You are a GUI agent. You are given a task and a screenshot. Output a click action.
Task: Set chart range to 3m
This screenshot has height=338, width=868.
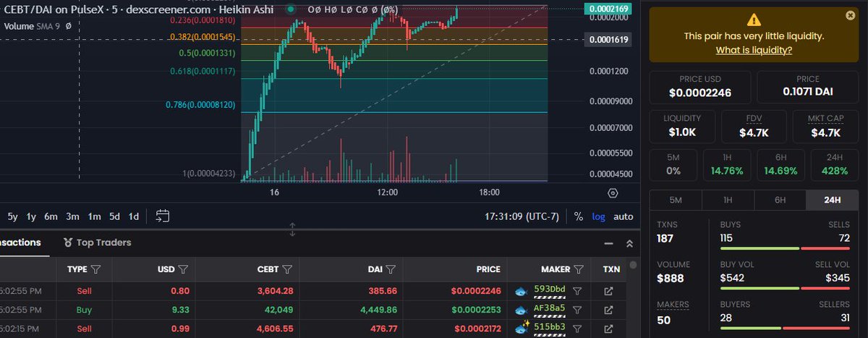pyautogui.click(x=72, y=216)
